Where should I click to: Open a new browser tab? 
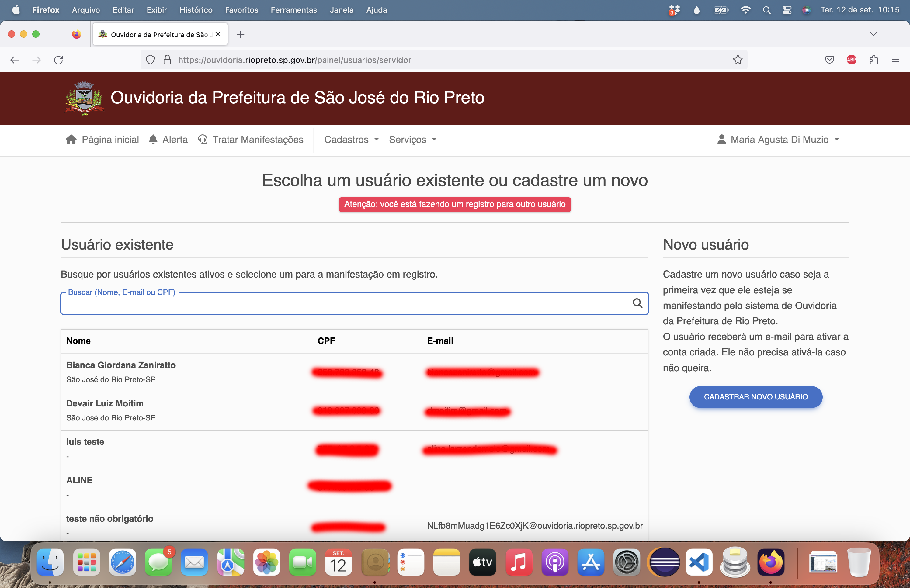point(240,34)
